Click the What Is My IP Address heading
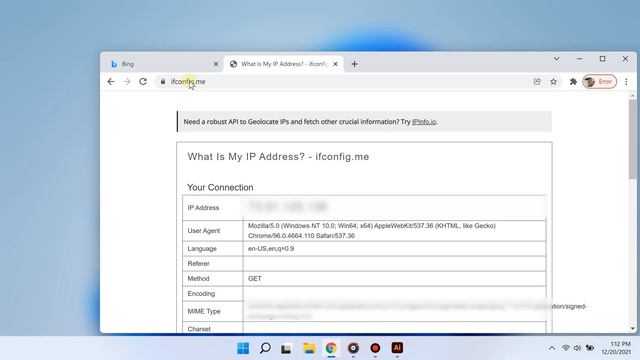640x360 pixels. pos(278,157)
